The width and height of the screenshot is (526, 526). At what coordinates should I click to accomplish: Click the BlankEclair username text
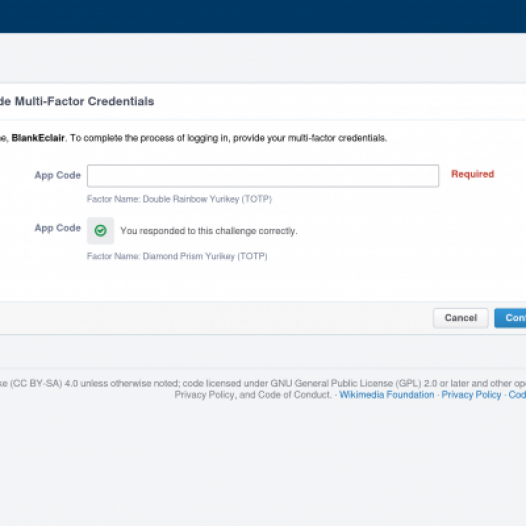(38, 138)
